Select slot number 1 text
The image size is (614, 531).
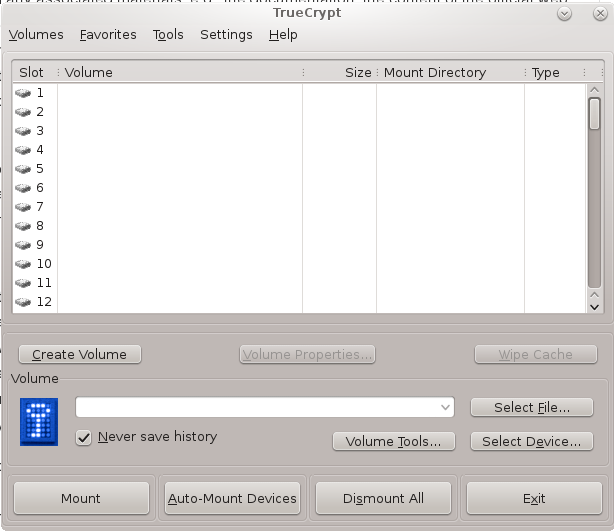[x=40, y=93]
